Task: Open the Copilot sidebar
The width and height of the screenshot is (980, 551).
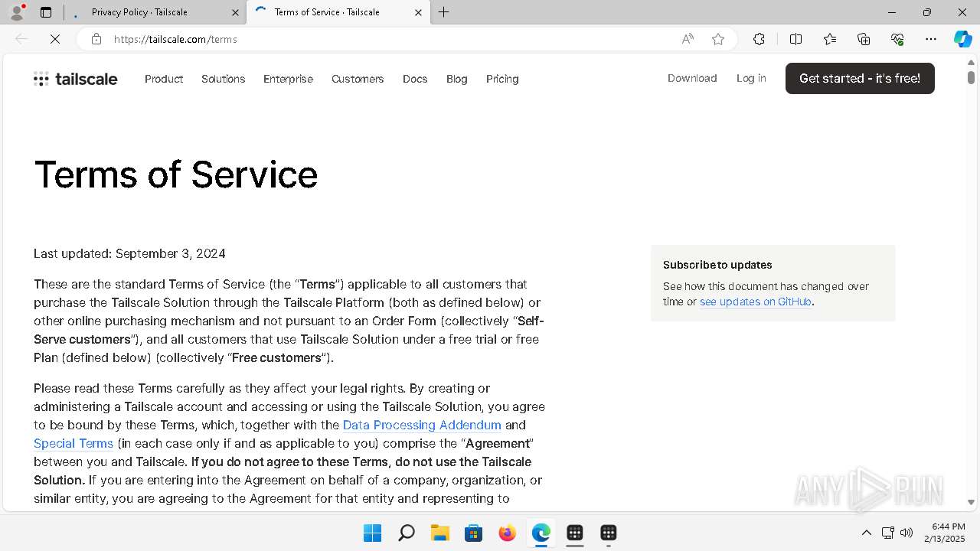Action: (962, 39)
